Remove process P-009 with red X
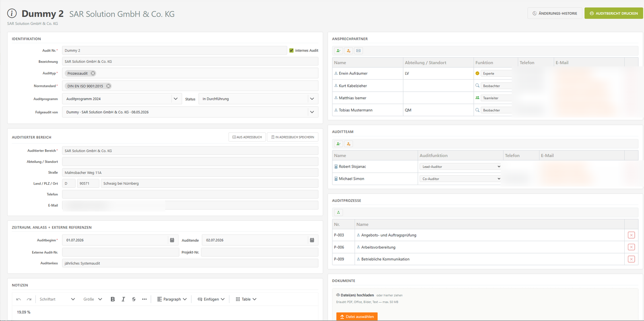The height and width of the screenshot is (321, 644). [x=631, y=259]
